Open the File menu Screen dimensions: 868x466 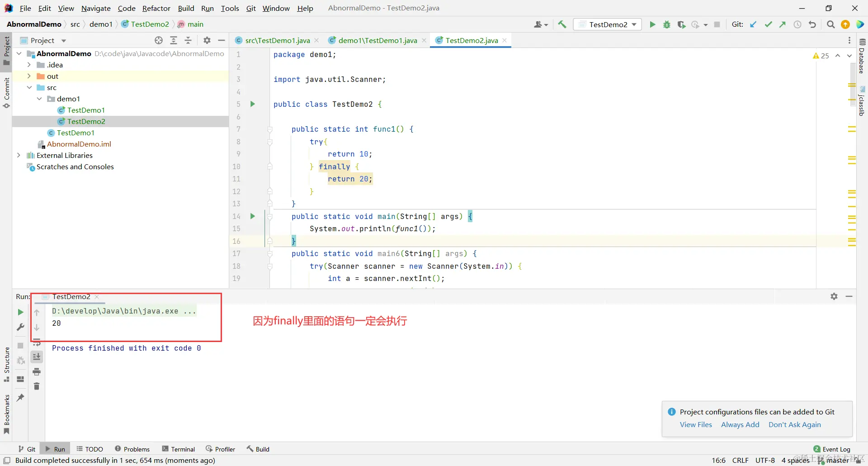click(25, 8)
